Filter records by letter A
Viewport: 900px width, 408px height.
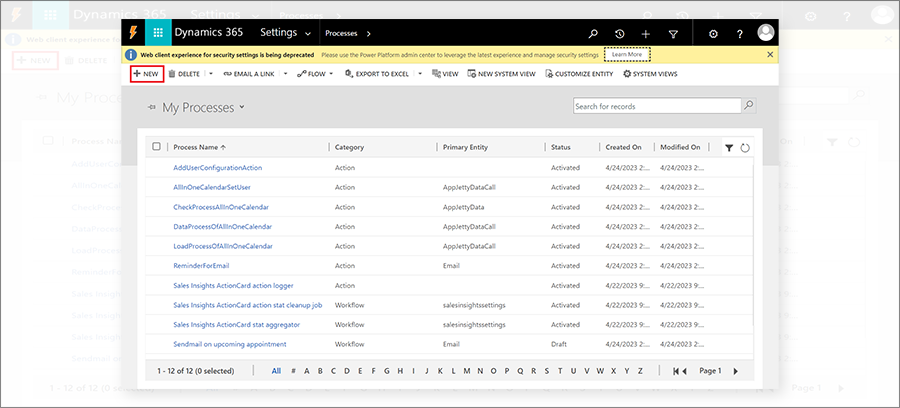(307, 371)
